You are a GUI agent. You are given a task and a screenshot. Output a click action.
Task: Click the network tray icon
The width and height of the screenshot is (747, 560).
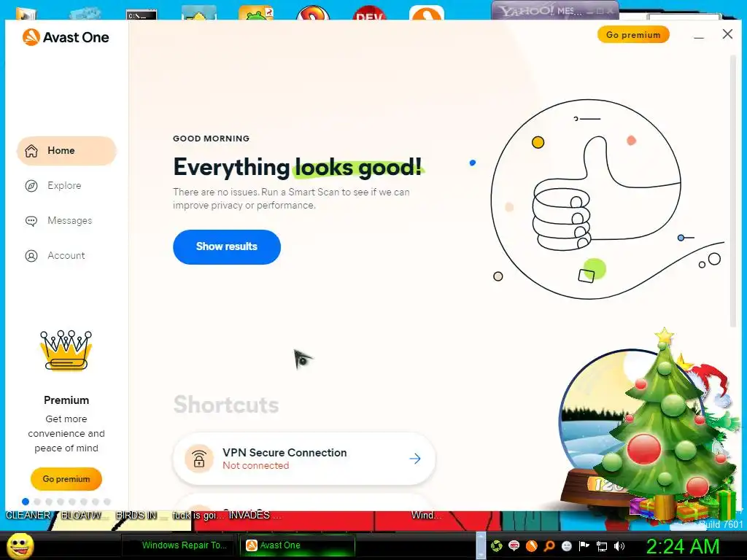coord(602,546)
